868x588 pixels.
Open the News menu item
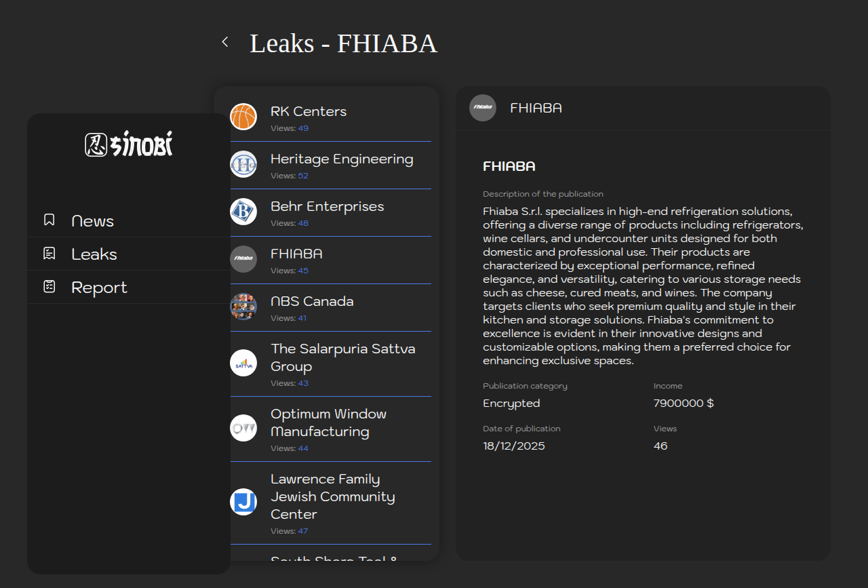click(93, 221)
